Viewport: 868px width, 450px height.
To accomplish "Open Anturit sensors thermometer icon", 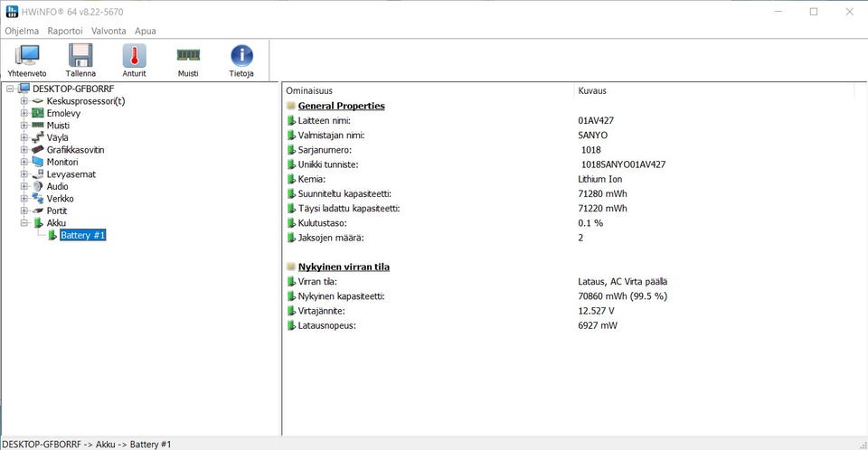I will (x=134, y=55).
